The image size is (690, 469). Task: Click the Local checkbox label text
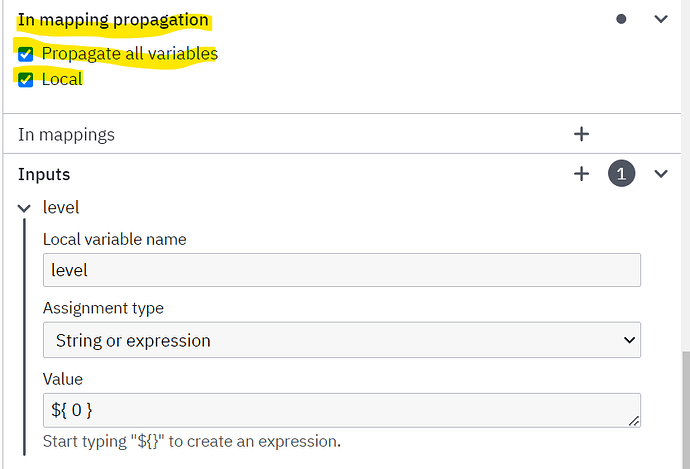coord(62,79)
